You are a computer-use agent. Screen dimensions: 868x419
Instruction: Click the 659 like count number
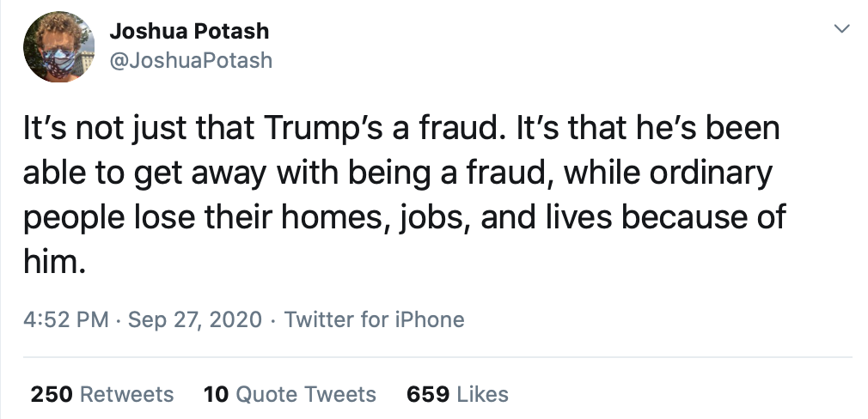[427, 394]
